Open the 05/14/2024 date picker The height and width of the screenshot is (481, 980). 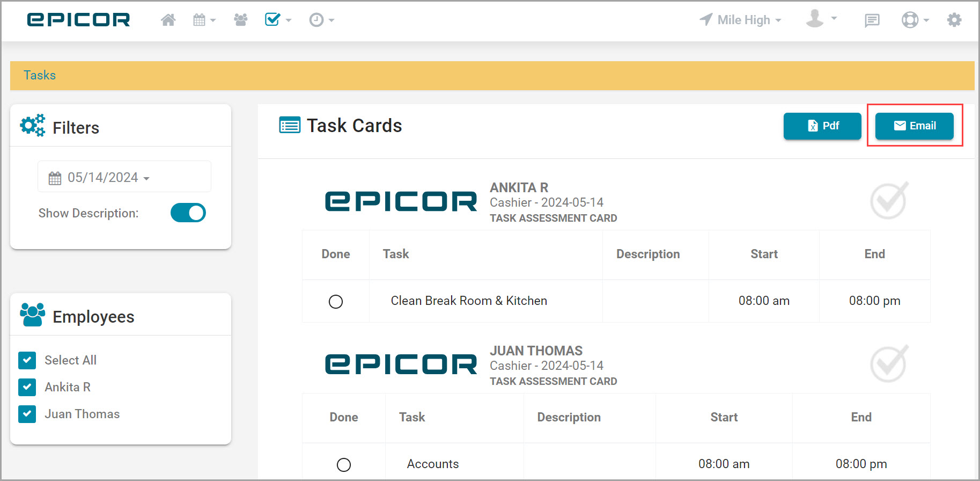124,177
